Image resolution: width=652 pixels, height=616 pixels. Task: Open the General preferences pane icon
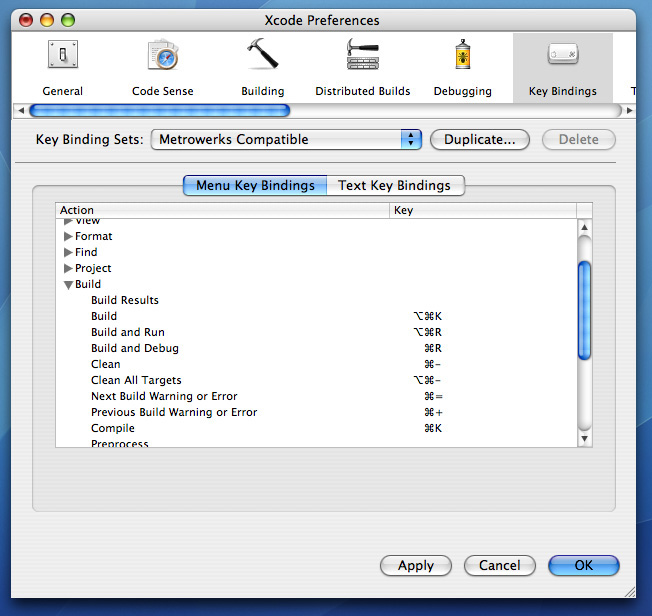[x=62, y=56]
